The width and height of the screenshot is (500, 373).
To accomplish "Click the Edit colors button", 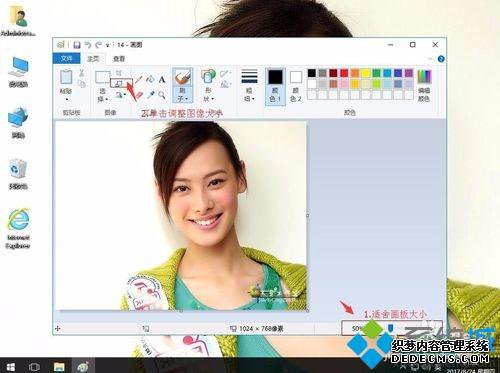I will tap(424, 86).
